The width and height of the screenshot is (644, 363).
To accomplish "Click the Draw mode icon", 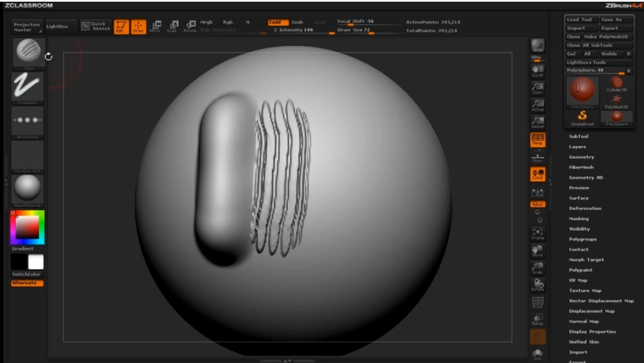I will point(138,26).
